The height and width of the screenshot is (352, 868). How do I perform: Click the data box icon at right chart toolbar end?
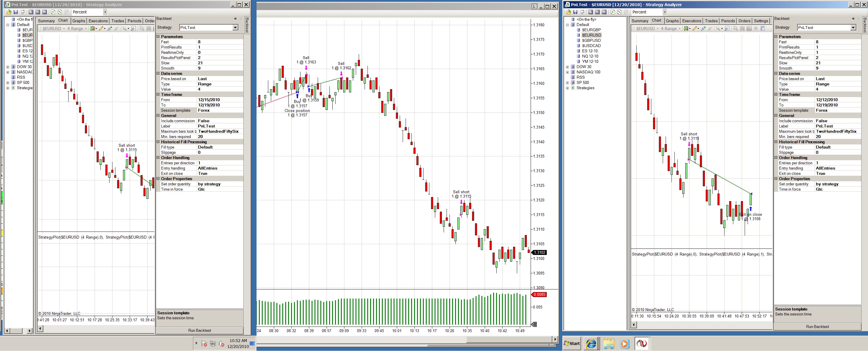(x=763, y=29)
